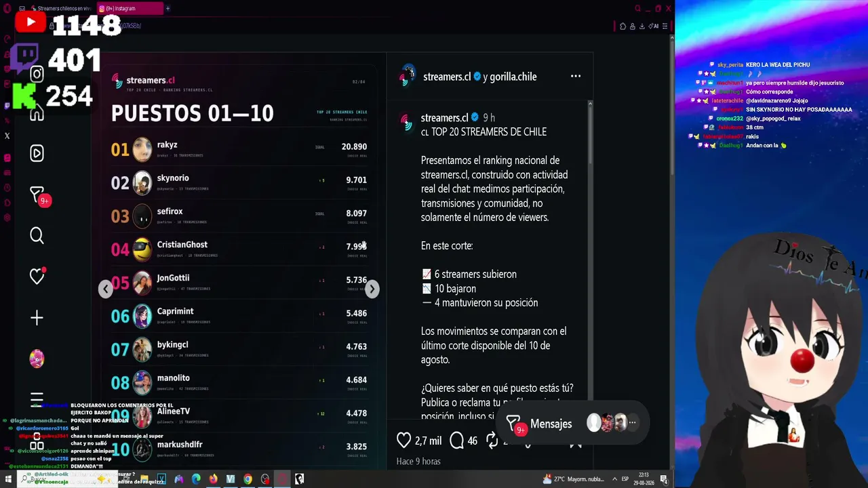This screenshot has height=488, width=868.
Task: Click streamers.cl username in the caption
Action: (444, 118)
